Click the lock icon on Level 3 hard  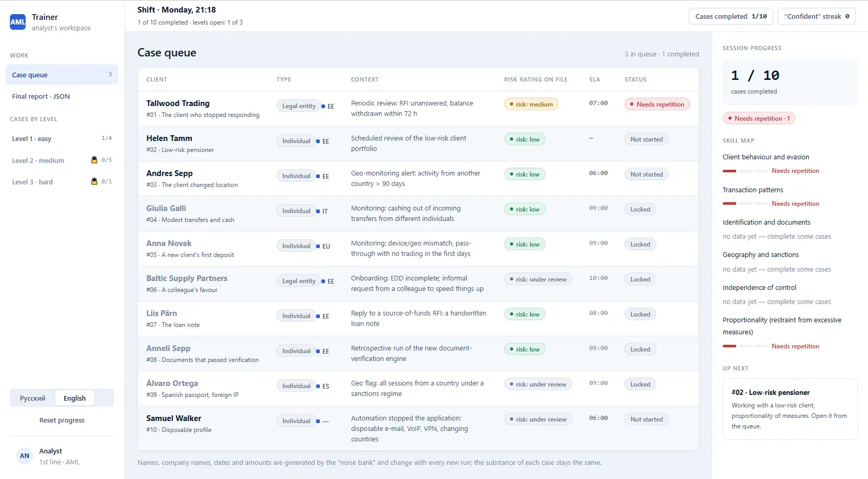94,181
